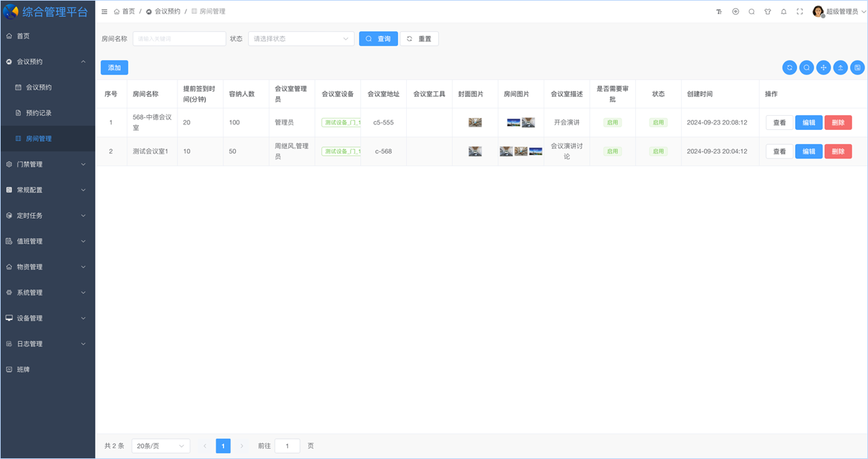Collapse the sidebar with hamburger icon
Viewport: 868px width, 459px height.
click(x=104, y=11)
